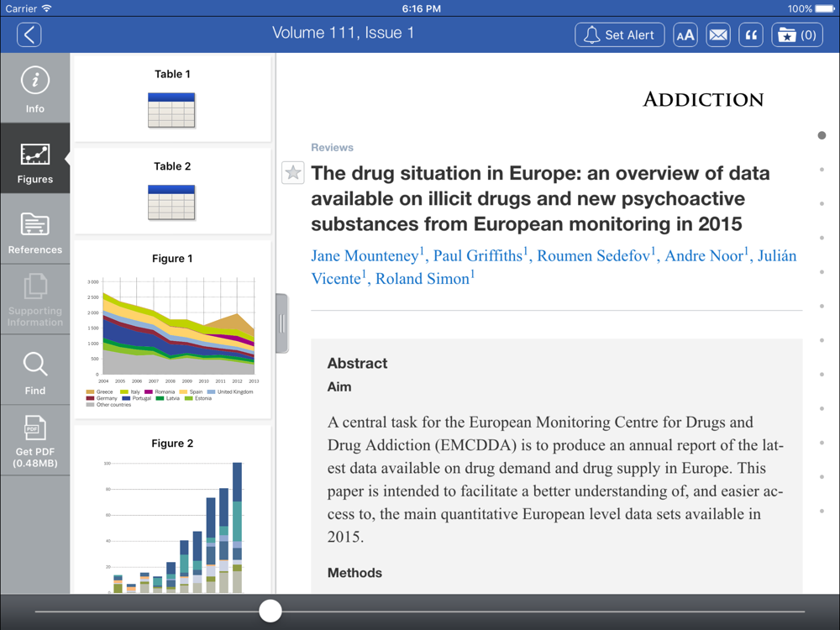Open the Table 1 thumbnail
840x630 pixels.
(172, 99)
